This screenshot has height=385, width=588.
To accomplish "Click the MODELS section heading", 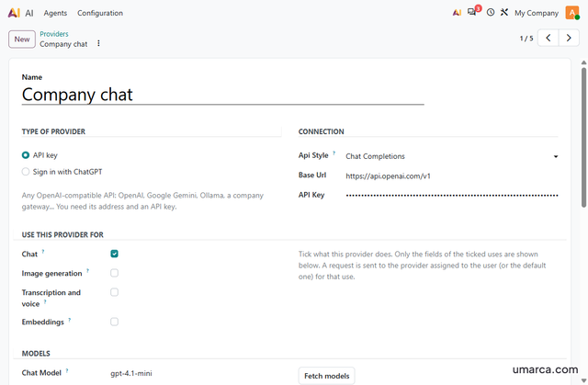I will 36,354.
